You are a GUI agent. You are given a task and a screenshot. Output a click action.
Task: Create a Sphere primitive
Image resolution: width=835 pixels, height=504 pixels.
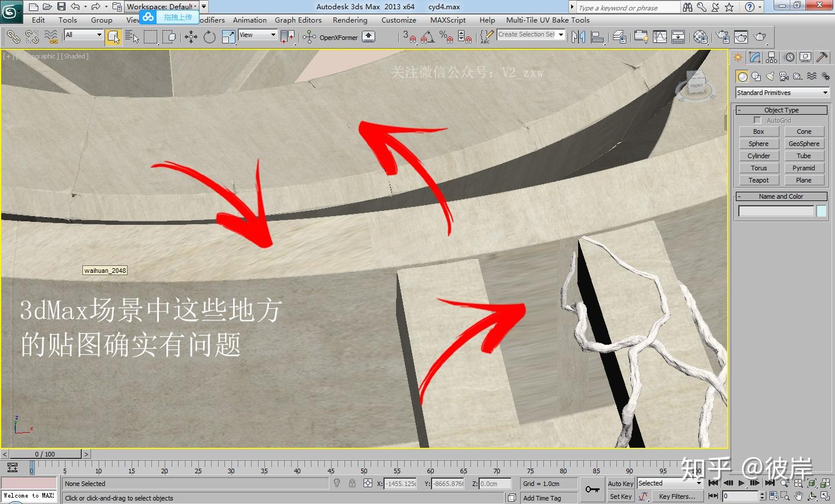click(758, 144)
